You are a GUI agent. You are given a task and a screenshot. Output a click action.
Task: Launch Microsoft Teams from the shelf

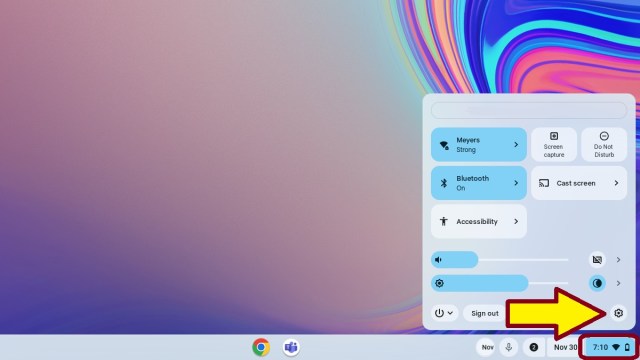click(x=291, y=347)
